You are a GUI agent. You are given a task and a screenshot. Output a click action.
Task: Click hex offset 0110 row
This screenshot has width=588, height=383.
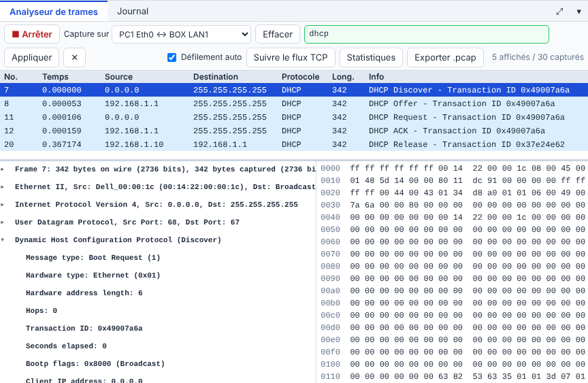tap(453, 376)
